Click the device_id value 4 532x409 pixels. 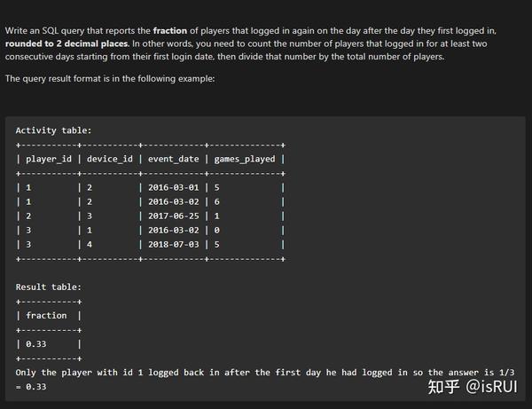coord(90,244)
